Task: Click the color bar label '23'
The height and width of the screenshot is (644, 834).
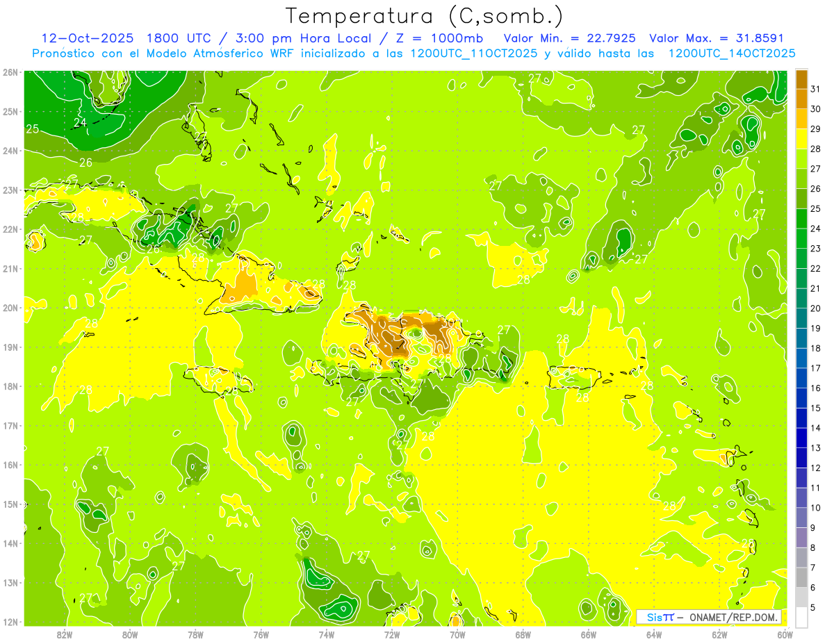Action: [x=815, y=249]
